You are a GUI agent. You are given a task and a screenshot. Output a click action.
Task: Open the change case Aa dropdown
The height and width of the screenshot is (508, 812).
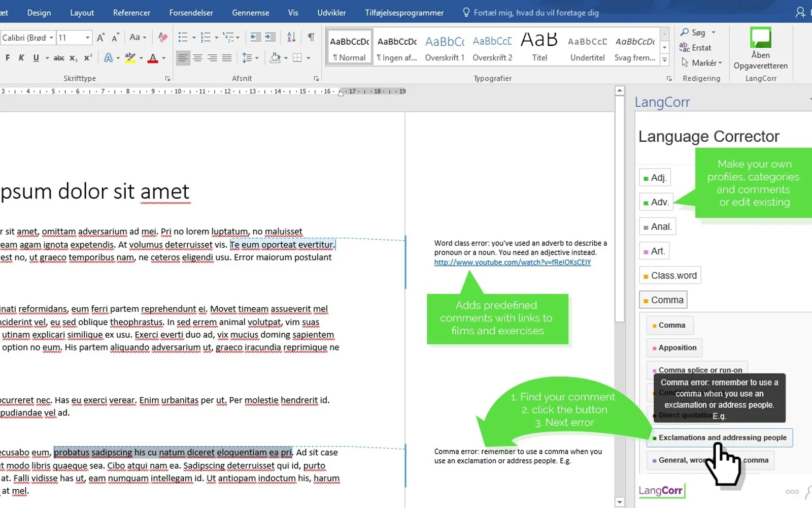click(x=138, y=37)
